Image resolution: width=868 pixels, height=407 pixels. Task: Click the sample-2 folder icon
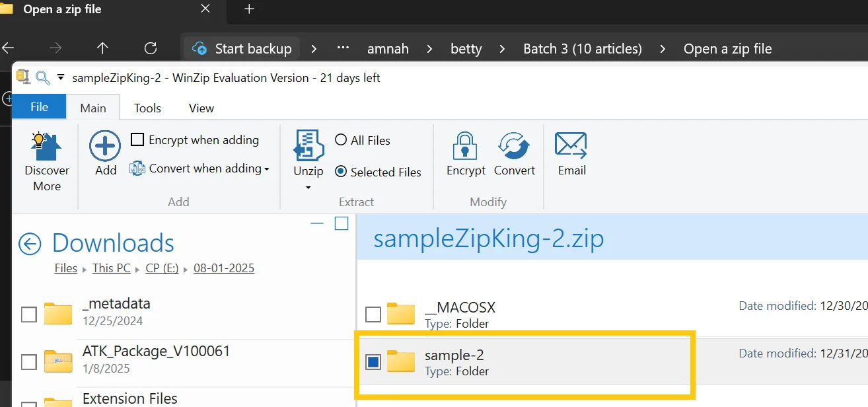point(401,360)
